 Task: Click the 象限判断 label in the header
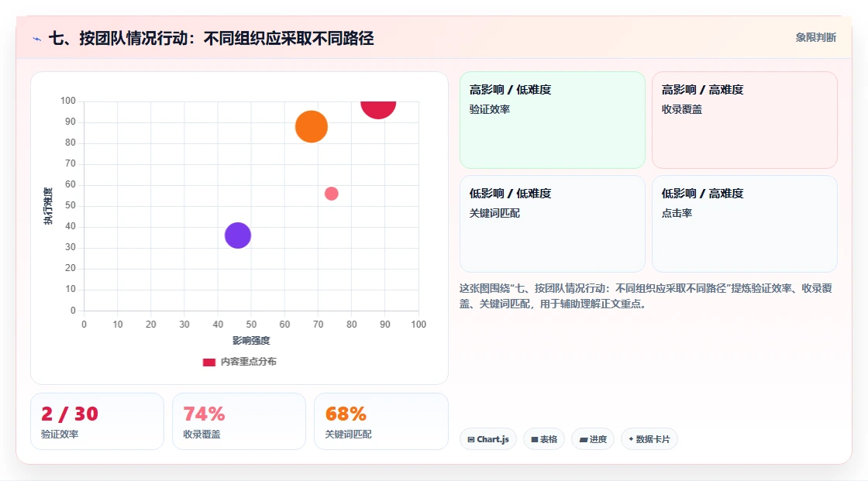815,38
